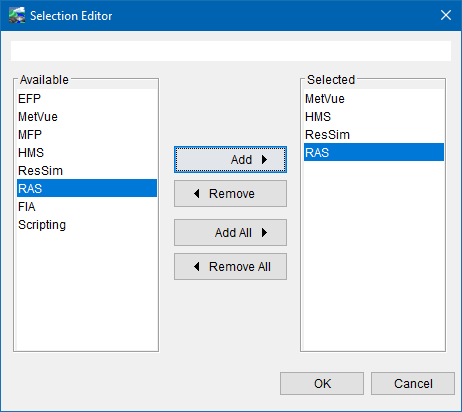Select FIA in Available list
Viewport: 462px width, 412px height.
[87, 207]
